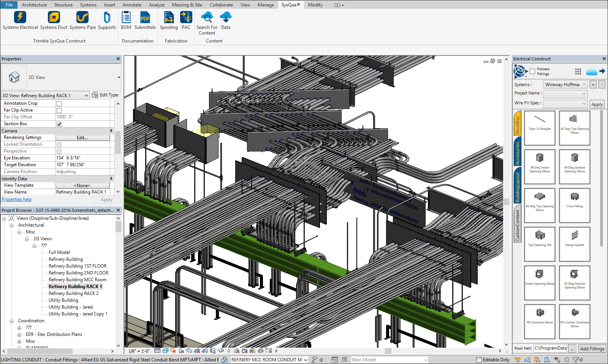
Task: Click the visual style icon in view bar
Action: [x=165, y=351]
